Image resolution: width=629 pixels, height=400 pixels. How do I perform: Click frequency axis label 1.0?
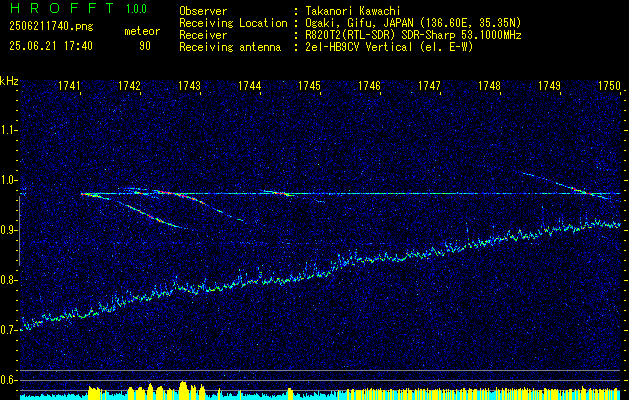(x=9, y=180)
